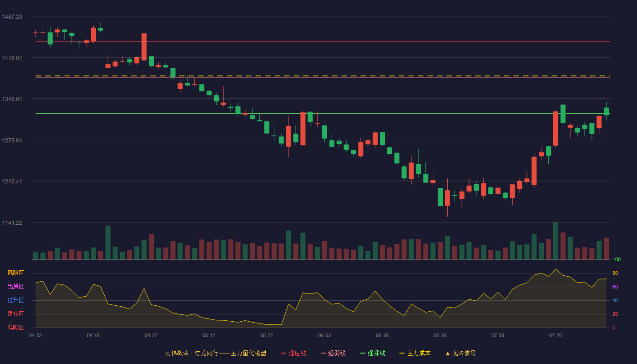Click the 06-15 date axis label
Screen dimensions: 637x364
(x=382, y=335)
